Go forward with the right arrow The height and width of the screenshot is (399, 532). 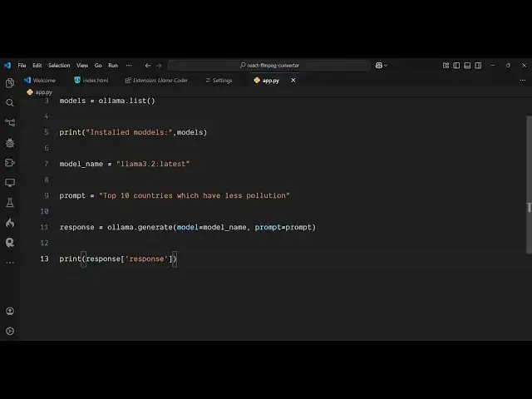(x=159, y=66)
